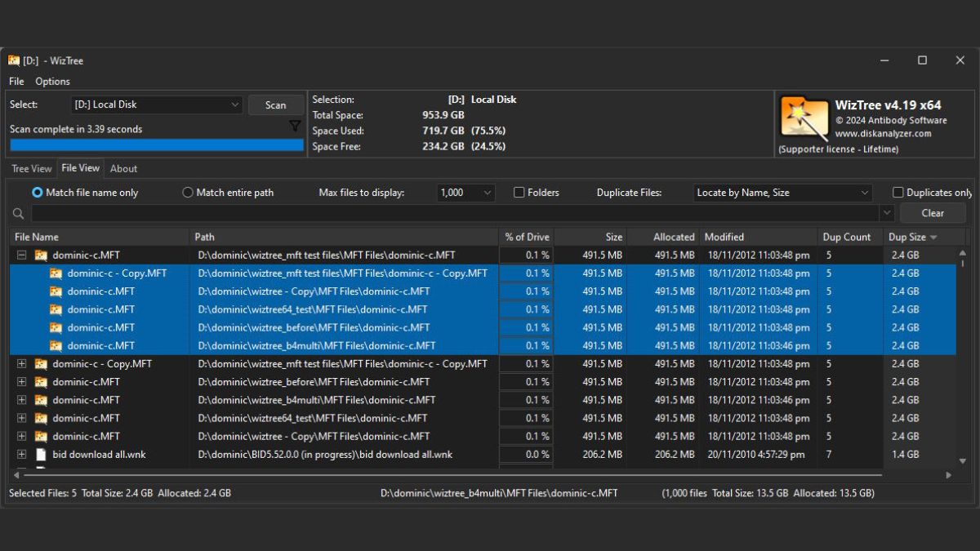Click the WizTree app icon in the title bar

pos(14,60)
